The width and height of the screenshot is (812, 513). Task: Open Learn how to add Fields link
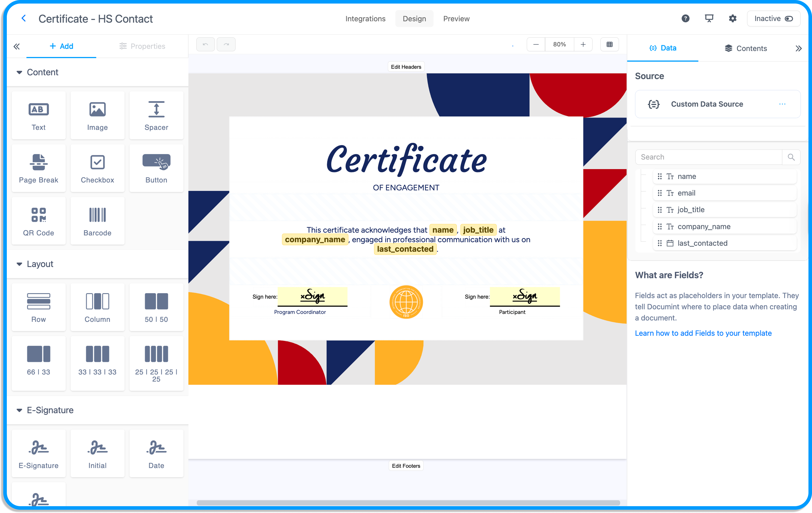click(703, 333)
